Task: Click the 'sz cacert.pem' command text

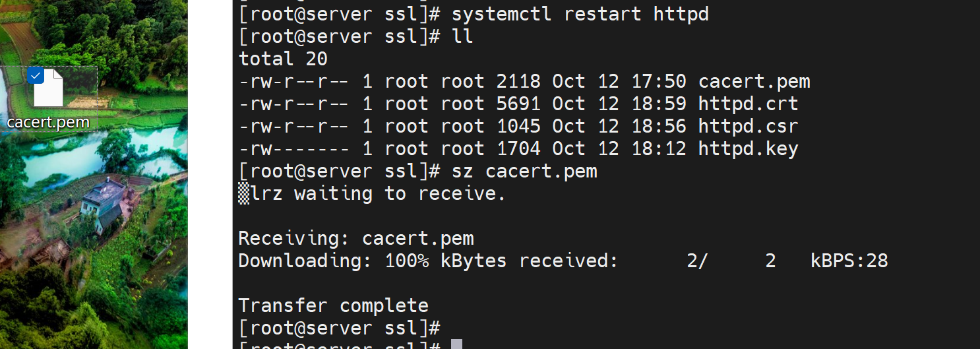Action: tap(524, 171)
